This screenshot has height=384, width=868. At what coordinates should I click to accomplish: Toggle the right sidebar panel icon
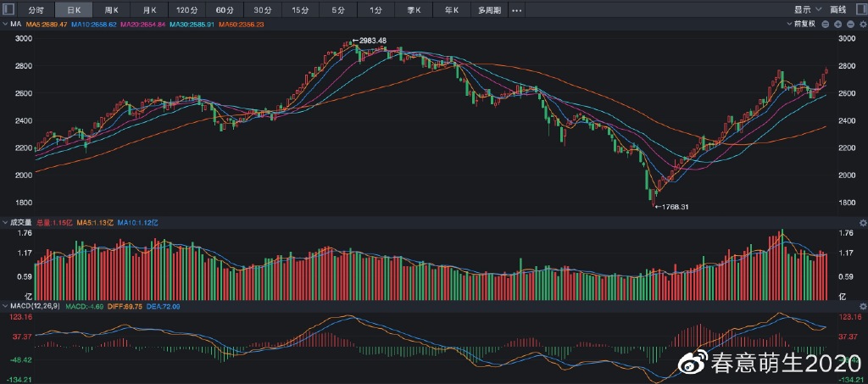click(860, 10)
